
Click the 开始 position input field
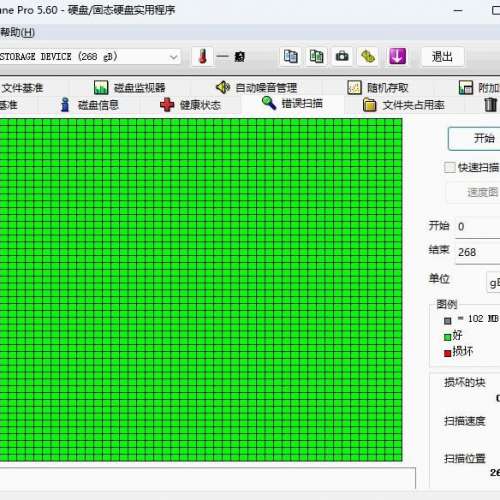click(477, 227)
